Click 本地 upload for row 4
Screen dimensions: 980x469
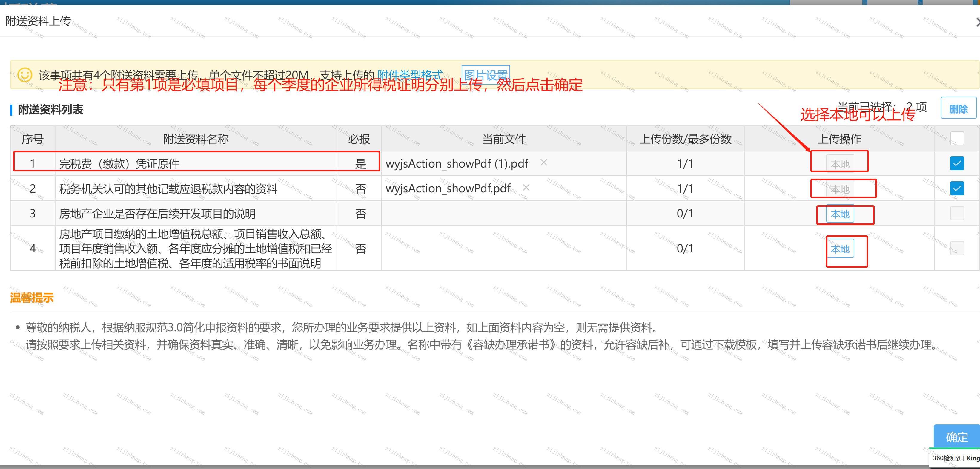point(840,249)
